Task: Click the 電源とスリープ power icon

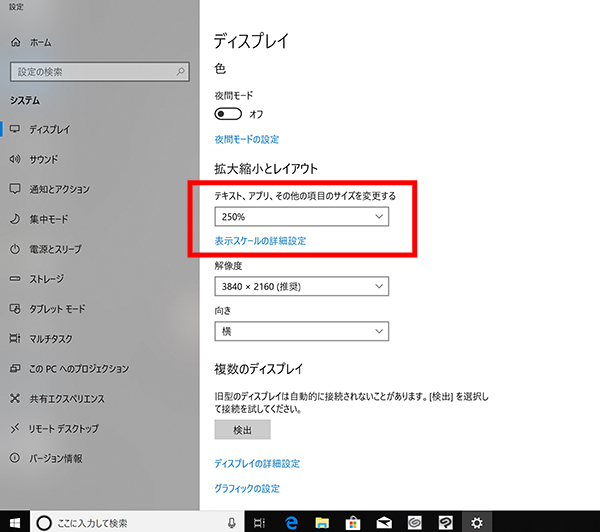Action: [x=15, y=249]
